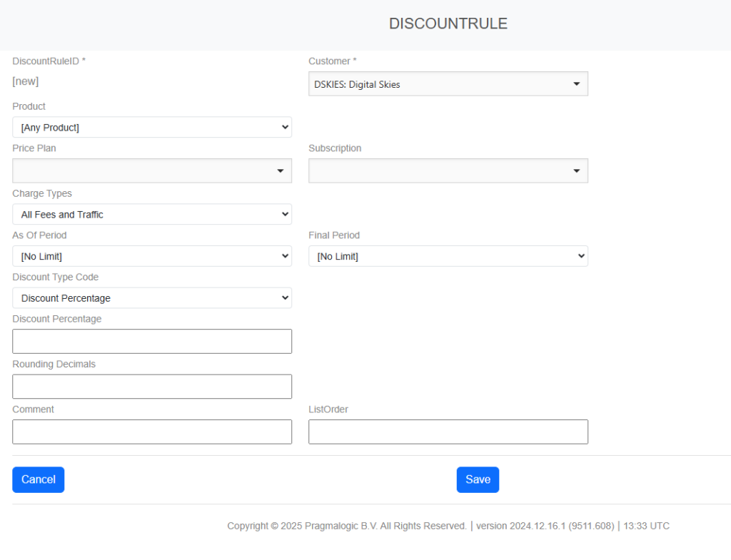The image size is (731, 560).
Task: Open the empty Subscription dropdown
Action: coord(448,171)
